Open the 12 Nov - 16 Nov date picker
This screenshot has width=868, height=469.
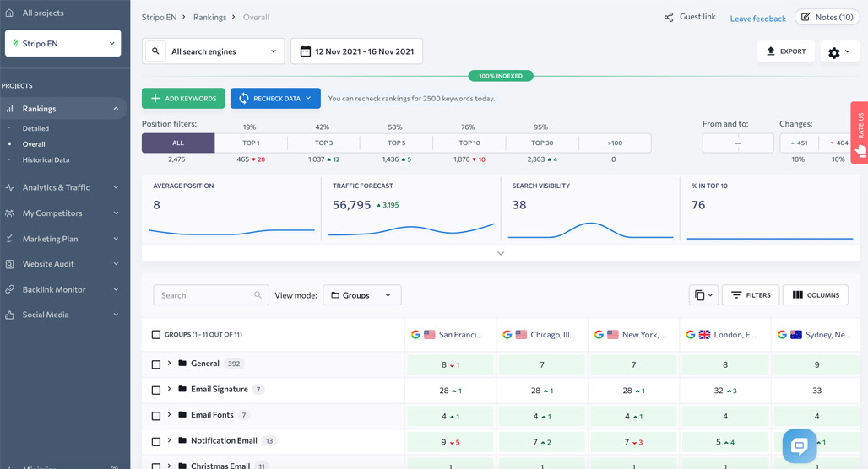[357, 51]
